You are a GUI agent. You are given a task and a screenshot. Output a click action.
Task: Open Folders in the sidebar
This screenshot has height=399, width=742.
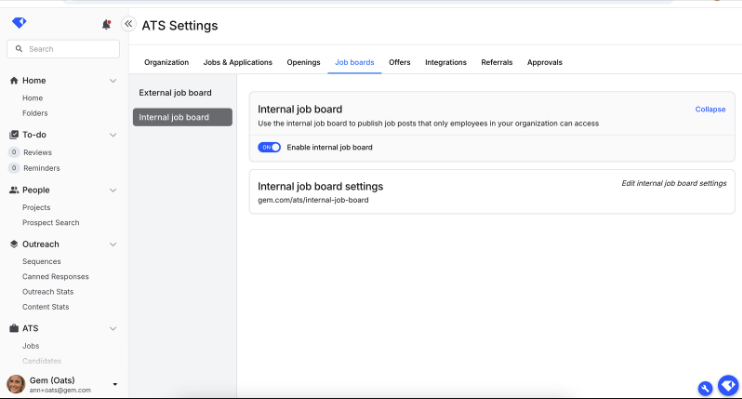click(x=35, y=113)
